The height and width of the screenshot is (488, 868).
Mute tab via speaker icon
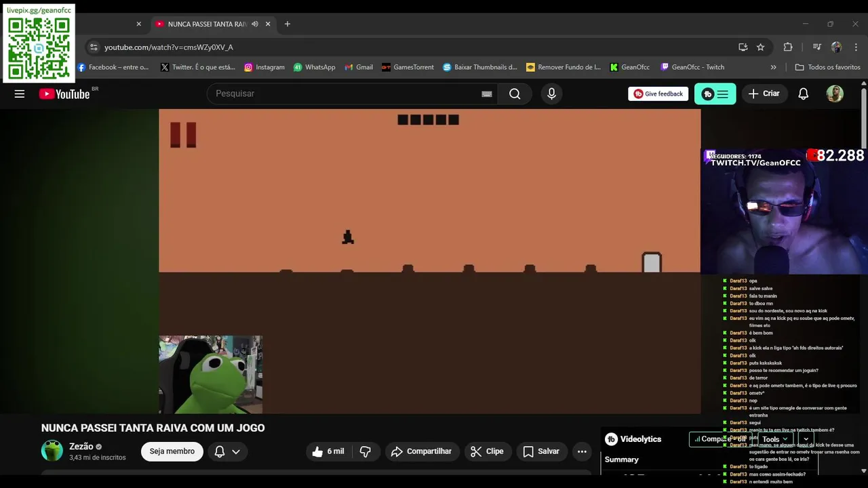click(x=254, y=24)
